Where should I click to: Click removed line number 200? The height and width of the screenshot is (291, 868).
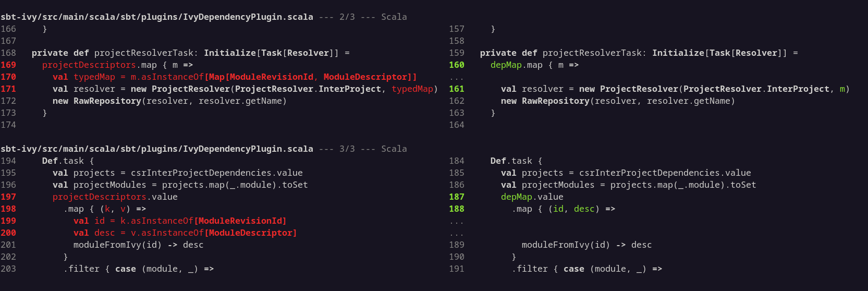click(x=8, y=233)
